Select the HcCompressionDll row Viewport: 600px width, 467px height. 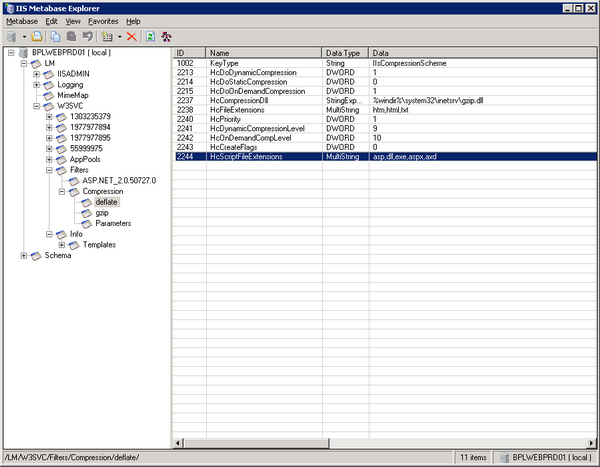pyautogui.click(x=260, y=100)
